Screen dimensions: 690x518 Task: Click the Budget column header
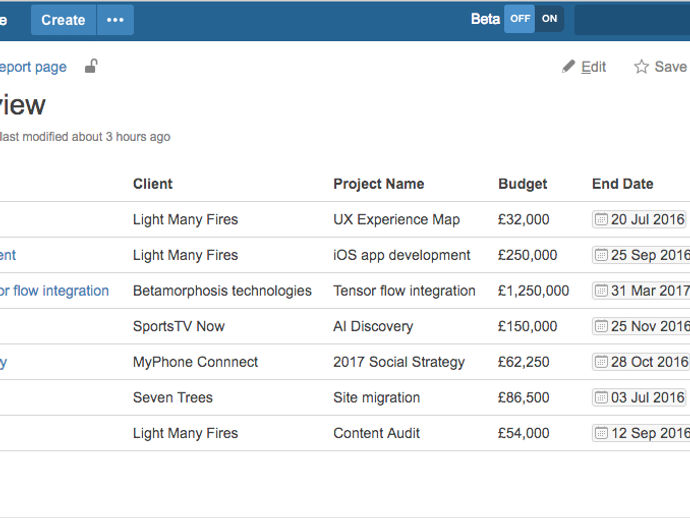pyautogui.click(x=522, y=184)
